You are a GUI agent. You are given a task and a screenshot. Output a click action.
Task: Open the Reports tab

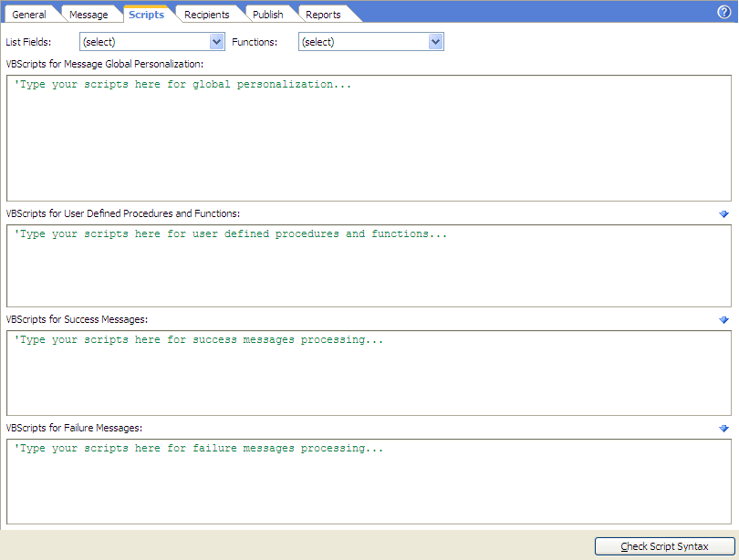(x=323, y=15)
